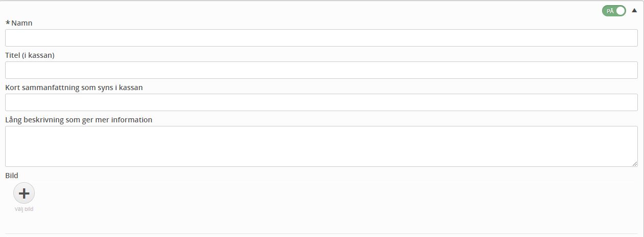Screen dimensions: 644x237
Task: Collapse the section using the triangle arrow
Action: (634, 10)
